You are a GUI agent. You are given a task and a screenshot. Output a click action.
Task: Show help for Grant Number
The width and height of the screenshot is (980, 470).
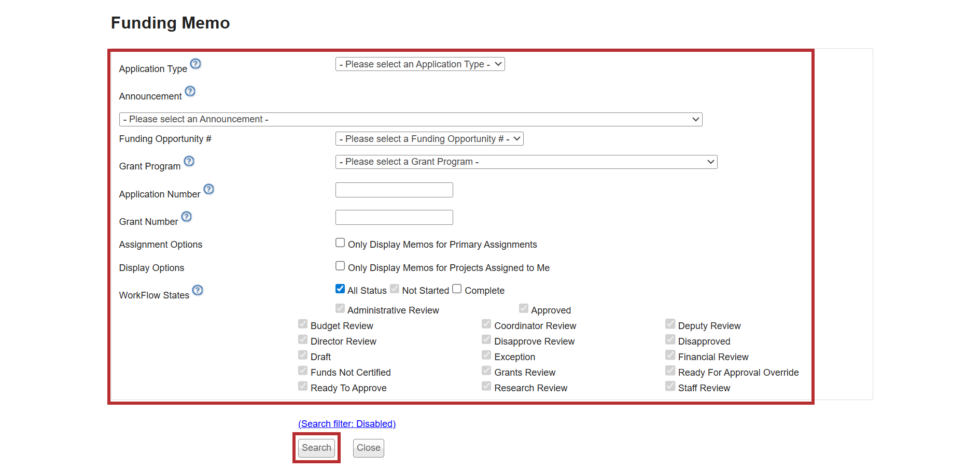pyautogui.click(x=187, y=217)
